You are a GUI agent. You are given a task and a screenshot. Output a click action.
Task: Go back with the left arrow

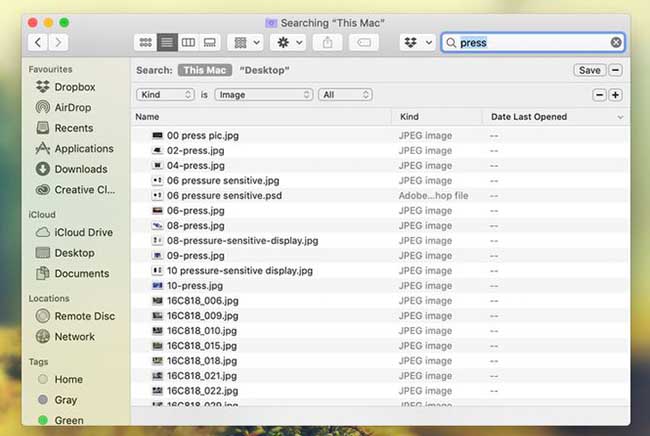(38, 42)
